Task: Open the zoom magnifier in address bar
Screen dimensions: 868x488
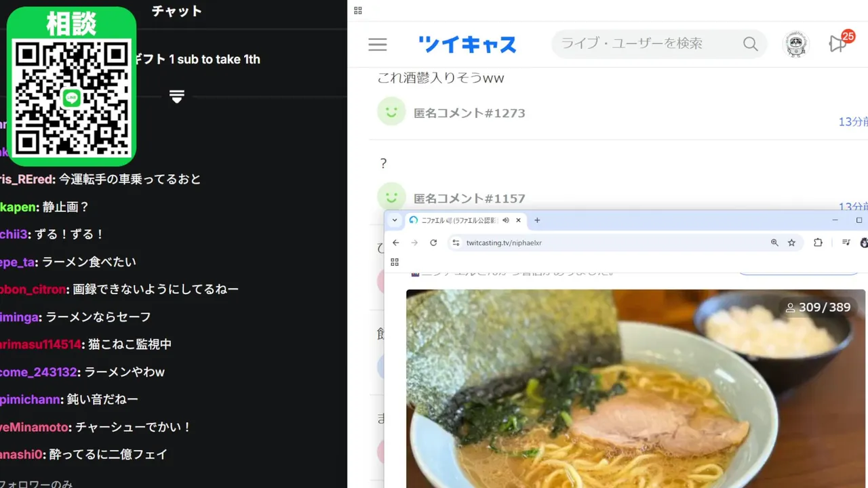Action: 774,243
